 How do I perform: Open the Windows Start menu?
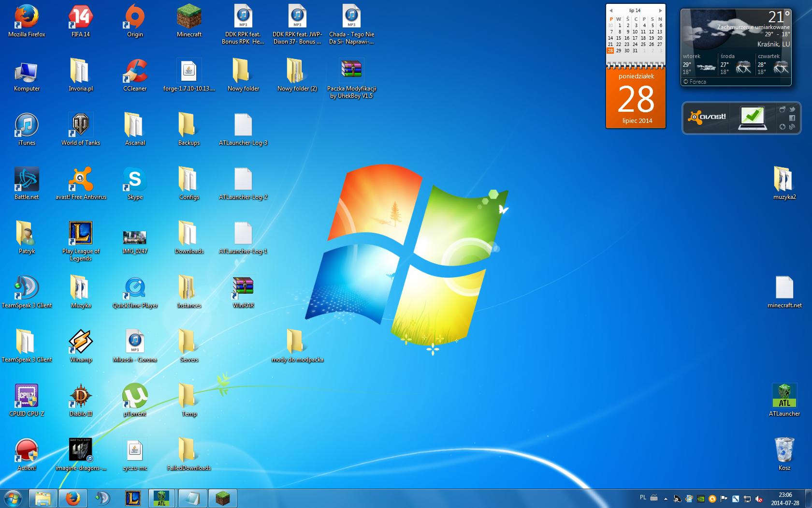click(x=13, y=498)
